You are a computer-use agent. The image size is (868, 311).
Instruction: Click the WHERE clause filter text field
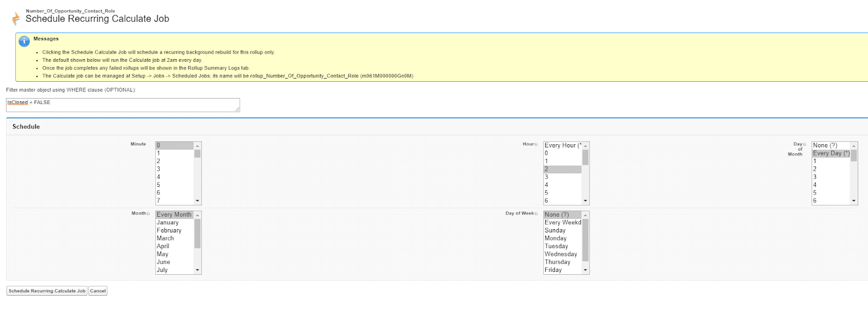point(123,105)
